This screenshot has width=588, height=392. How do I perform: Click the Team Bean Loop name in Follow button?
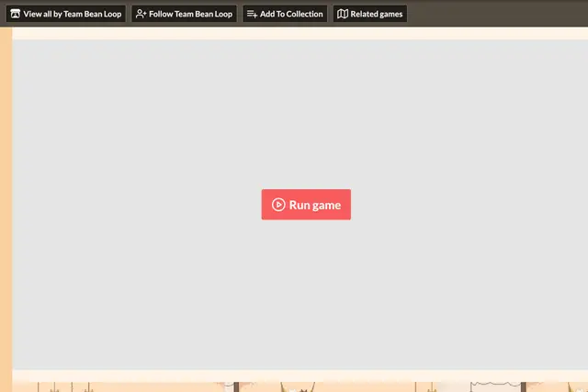click(x=203, y=14)
